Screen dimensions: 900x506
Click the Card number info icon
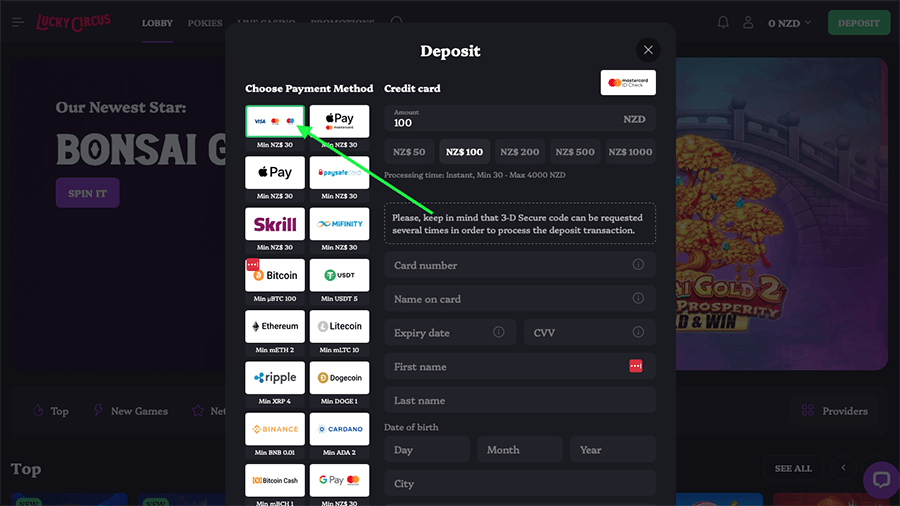coord(638,264)
